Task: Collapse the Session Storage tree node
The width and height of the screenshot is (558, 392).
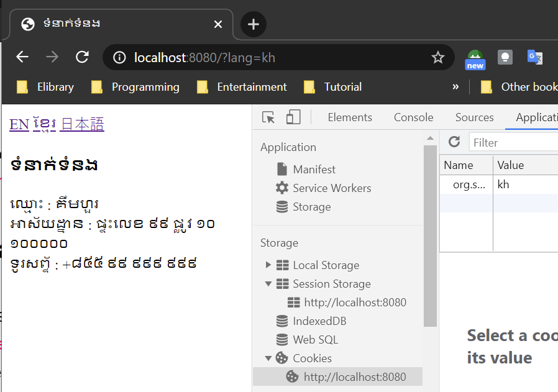Action: tap(268, 284)
